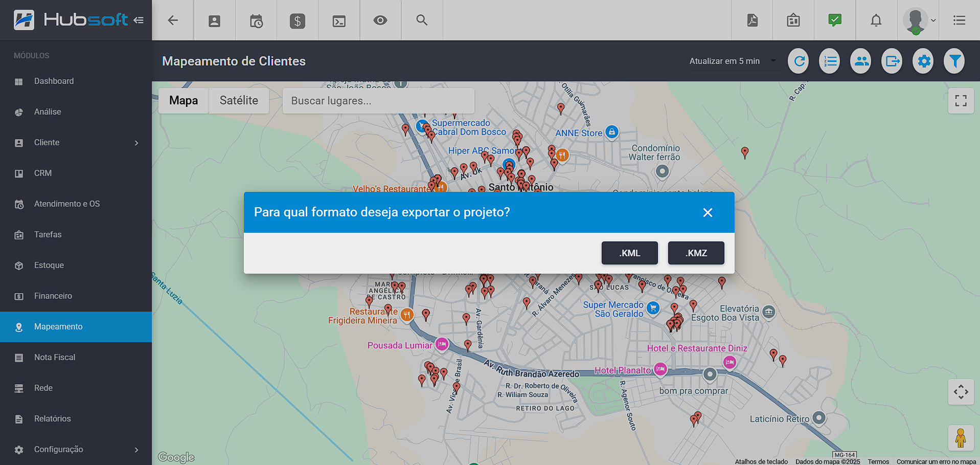Open Relatórios module
Image resolution: width=980 pixels, height=465 pixels.
click(76, 419)
